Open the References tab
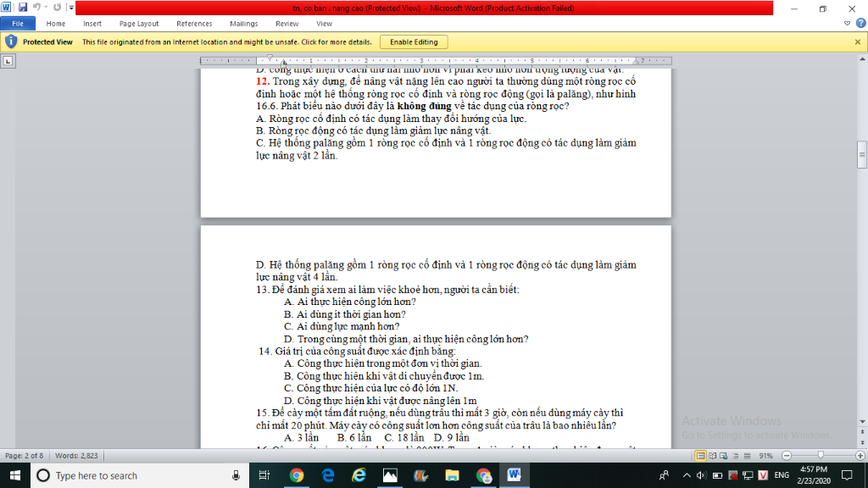 coord(194,24)
